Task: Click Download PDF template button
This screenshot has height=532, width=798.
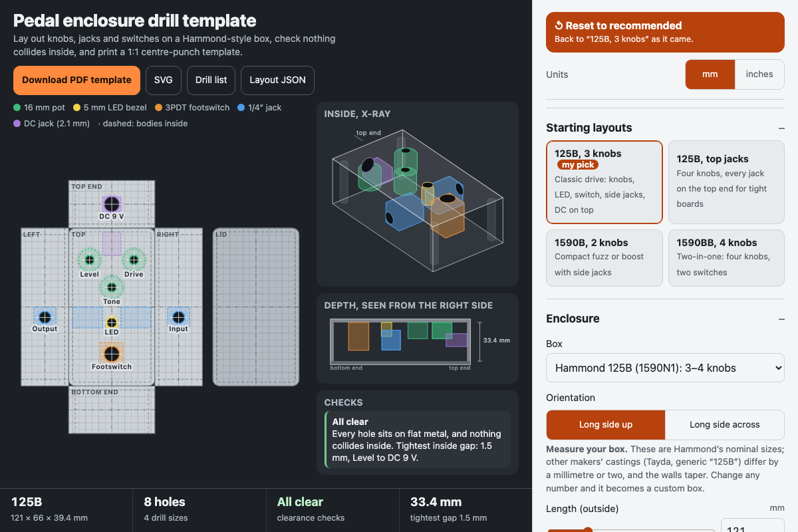Action: [76, 80]
